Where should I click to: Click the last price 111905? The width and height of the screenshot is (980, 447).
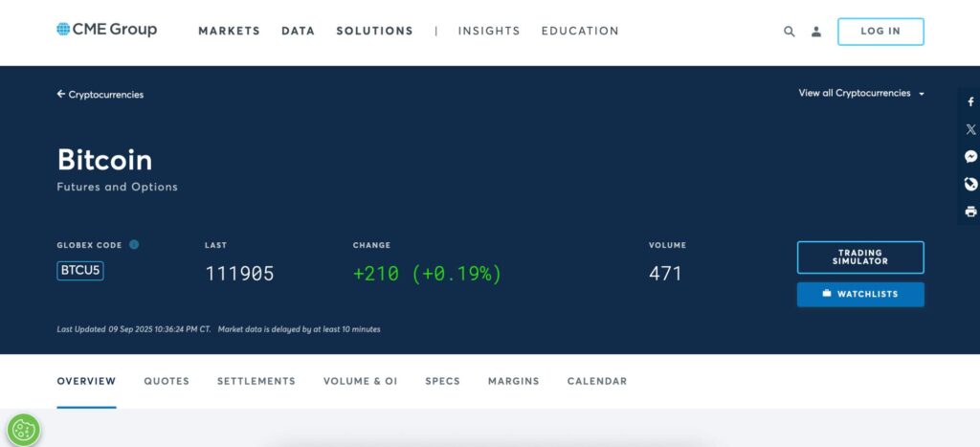click(x=240, y=274)
